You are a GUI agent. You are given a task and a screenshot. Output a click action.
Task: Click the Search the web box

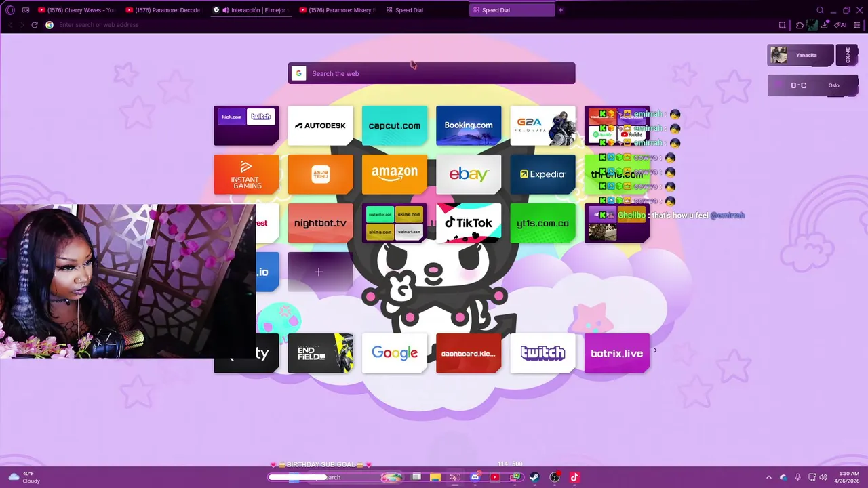(431, 73)
